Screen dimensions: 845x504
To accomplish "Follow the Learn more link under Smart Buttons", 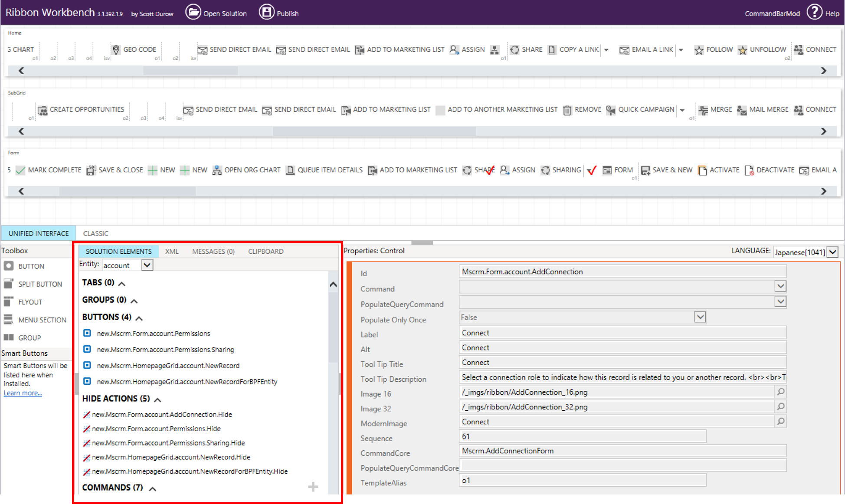I will coord(23,393).
